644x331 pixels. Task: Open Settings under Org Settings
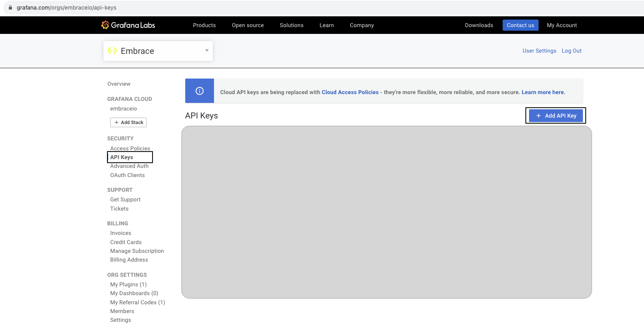click(121, 320)
